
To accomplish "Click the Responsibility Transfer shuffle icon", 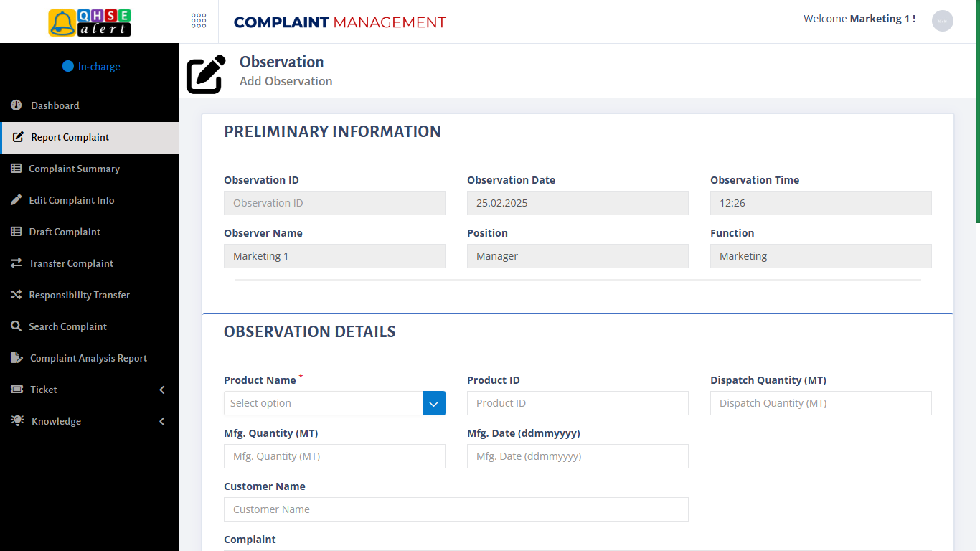I will coord(16,295).
